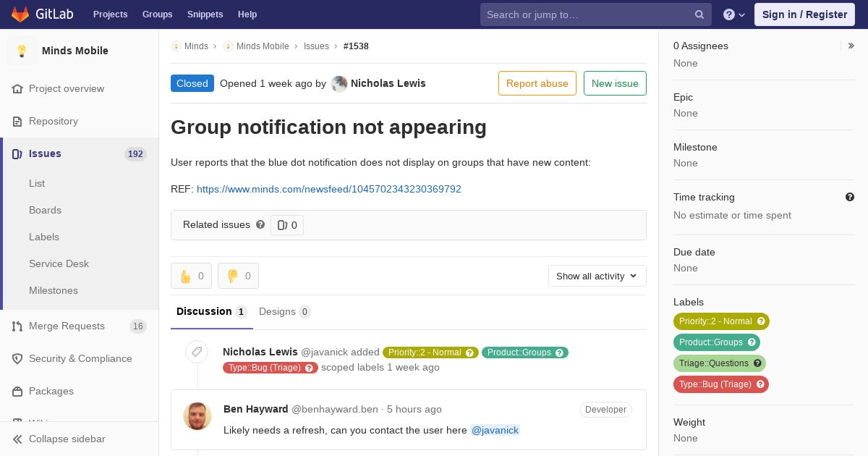The image size is (868, 456).
Task: Click Ben Hayward's avatar in comment
Action: (197, 416)
